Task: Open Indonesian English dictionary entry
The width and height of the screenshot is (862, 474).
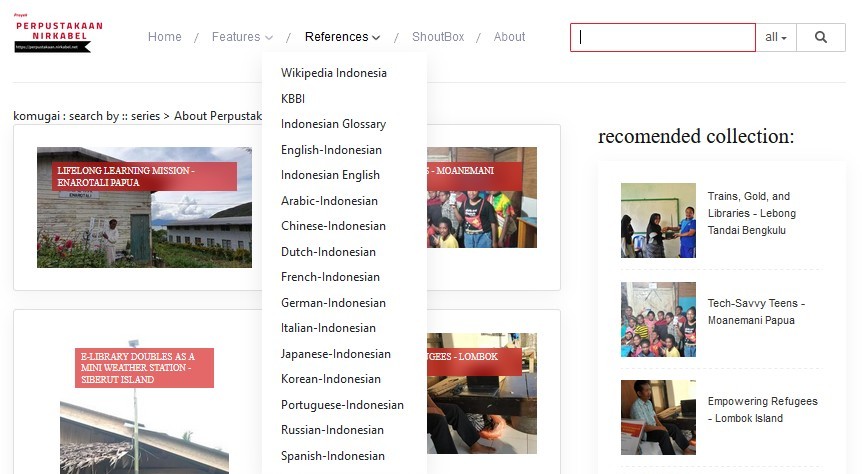Action: point(330,175)
